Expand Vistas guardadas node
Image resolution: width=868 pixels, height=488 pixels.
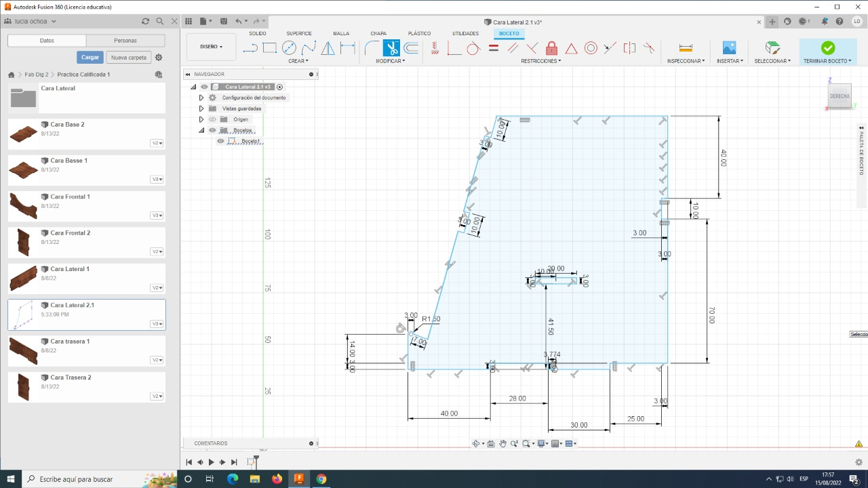pos(201,108)
